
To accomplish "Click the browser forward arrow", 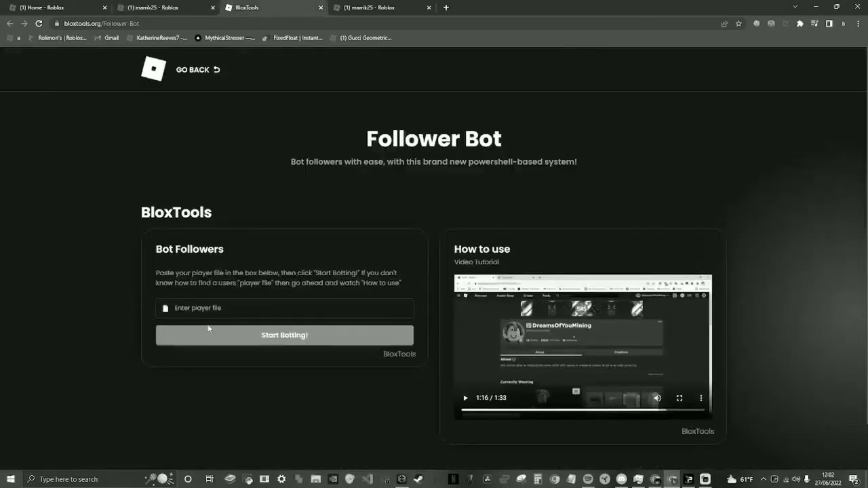I will click(24, 23).
